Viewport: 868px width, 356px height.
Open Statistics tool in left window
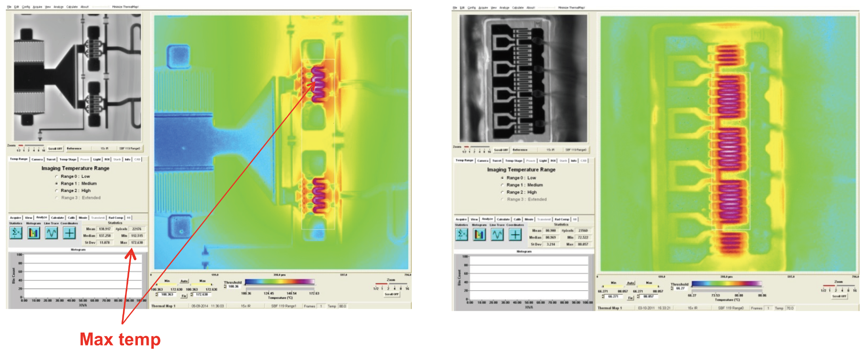point(16,233)
